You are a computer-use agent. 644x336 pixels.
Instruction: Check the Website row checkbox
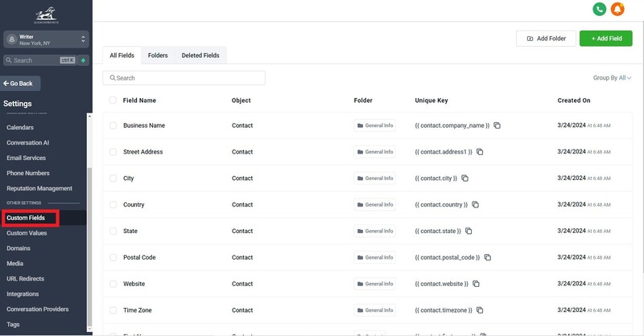(113, 284)
